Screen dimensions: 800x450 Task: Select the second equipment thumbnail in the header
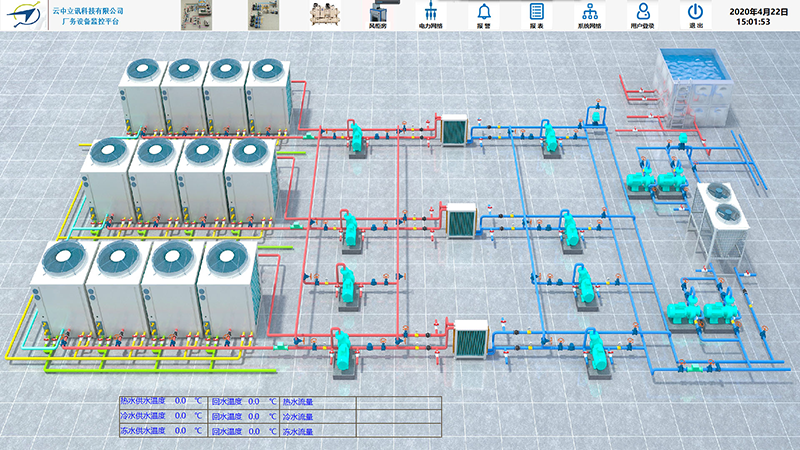pyautogui.click(x=261, y=14)
